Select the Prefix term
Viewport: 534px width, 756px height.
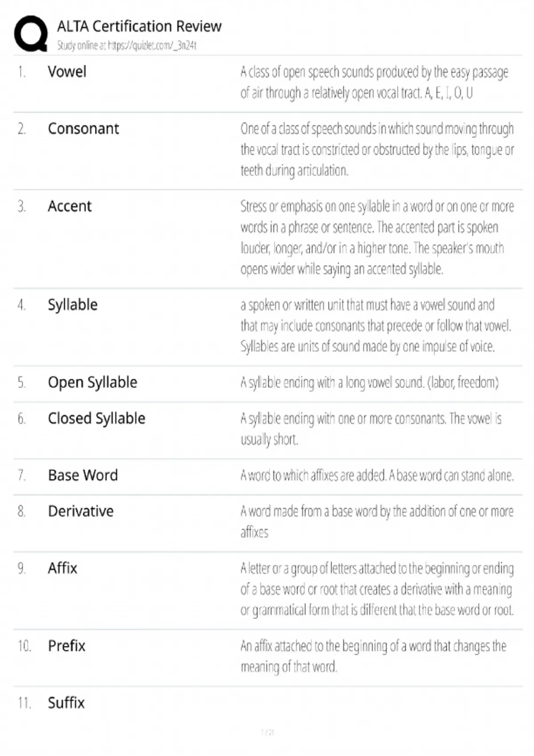point(66,646)
